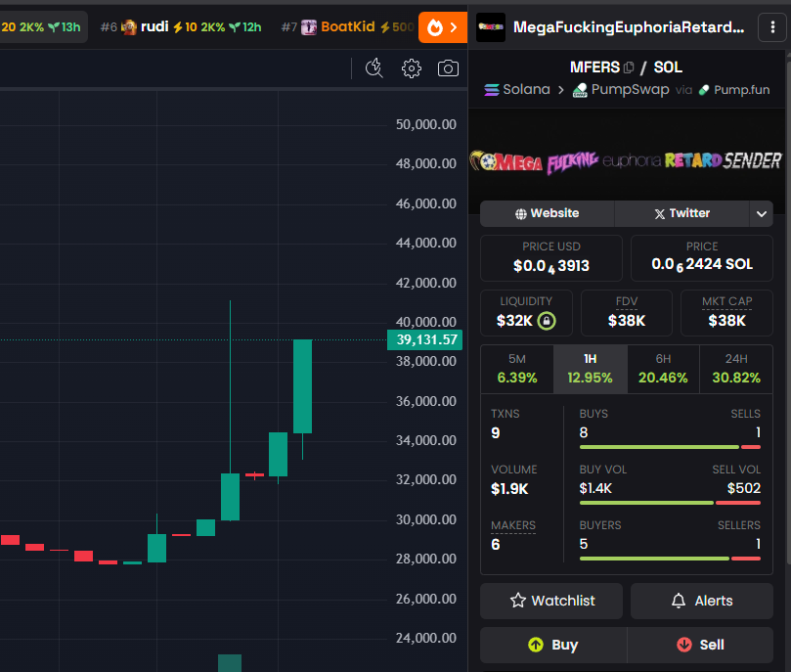The width and height of the screenshot is (791, 672).
Task: Click the 24,000.00 price axis label
Action: tap(426, 638)
